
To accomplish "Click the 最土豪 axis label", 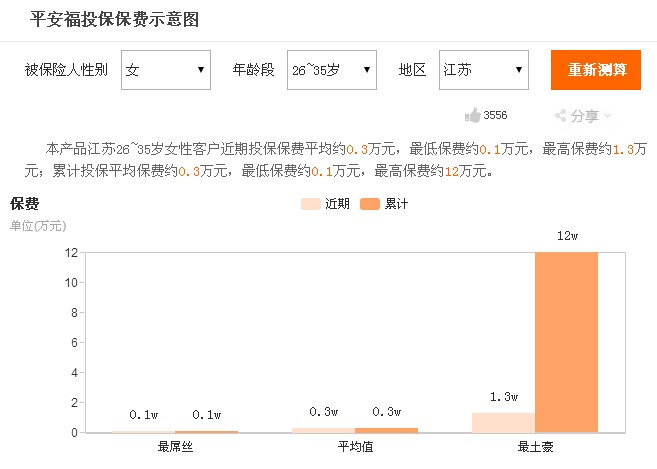I will click(535, 447).
